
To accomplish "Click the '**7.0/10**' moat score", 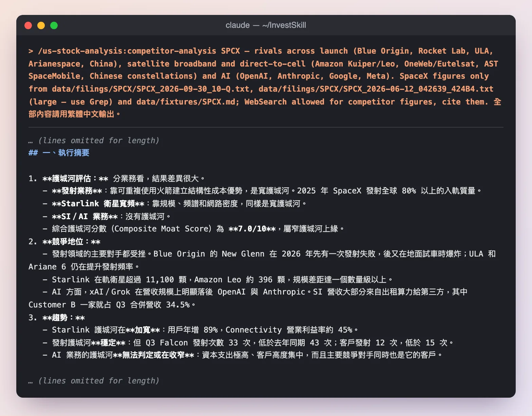I will click(252, 229).
